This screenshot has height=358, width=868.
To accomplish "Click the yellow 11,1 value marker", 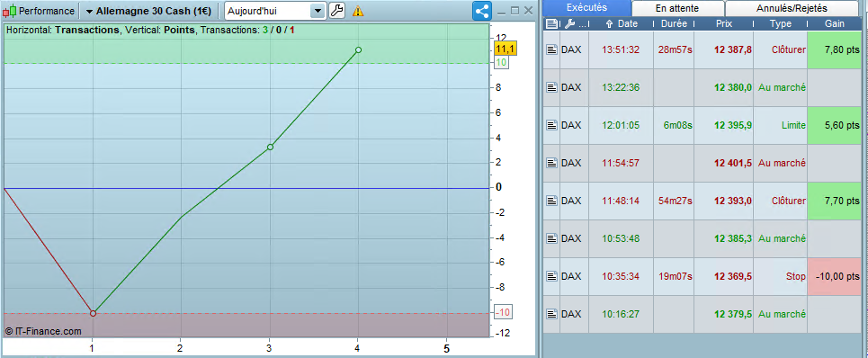I will [506, 49].
